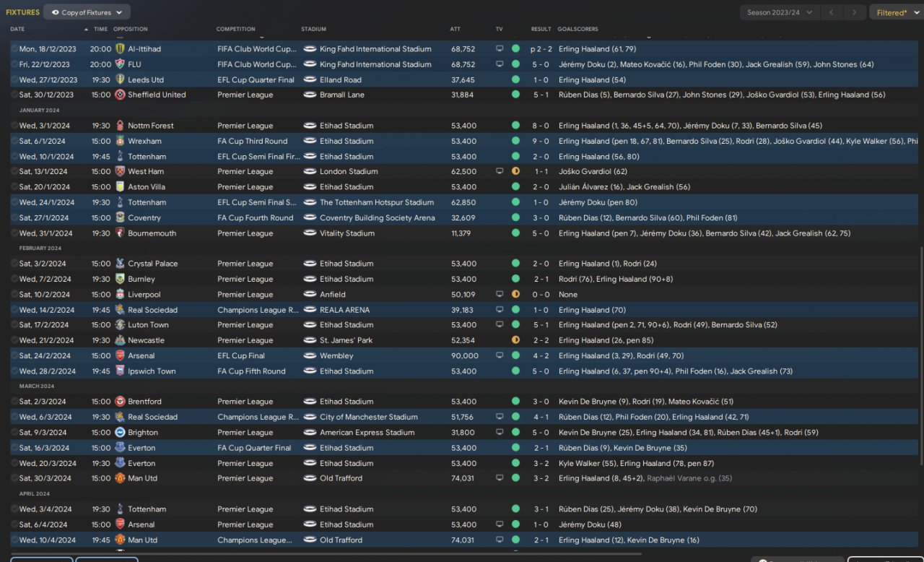Viewport: 924px width, 562px height.
Task: Open the Copy of Fixtures view dropdown
Action: coord(87,12)
